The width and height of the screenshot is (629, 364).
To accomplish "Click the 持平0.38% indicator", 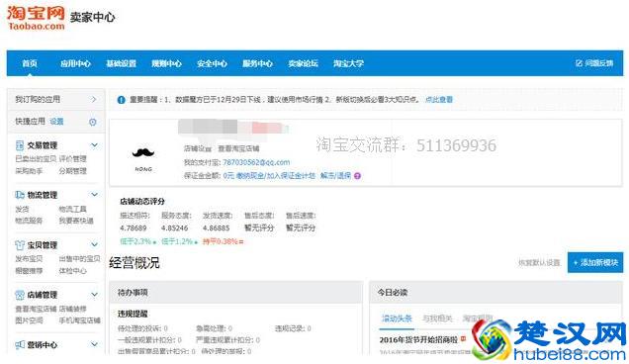I will pyautogui.click(x=223, y=241).
